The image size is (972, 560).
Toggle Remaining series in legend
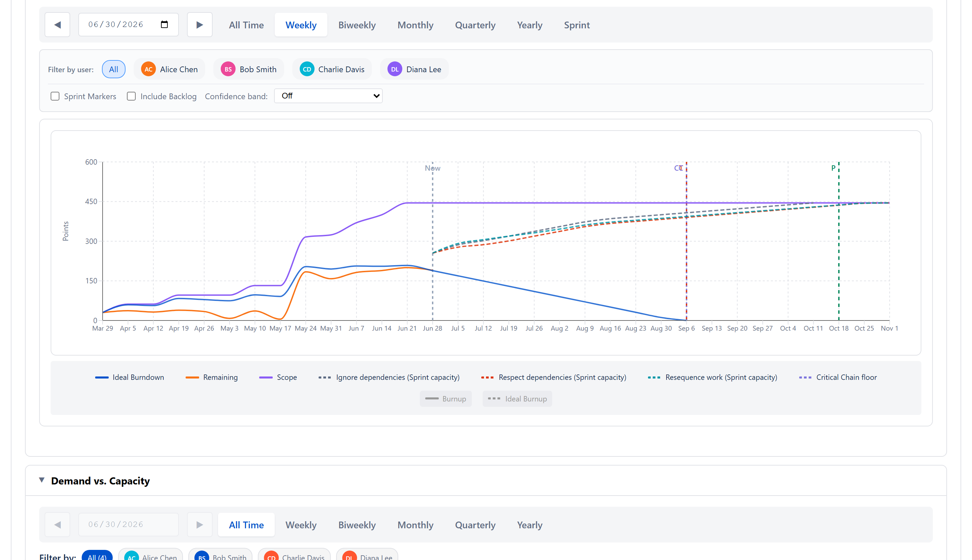(212, 377)
